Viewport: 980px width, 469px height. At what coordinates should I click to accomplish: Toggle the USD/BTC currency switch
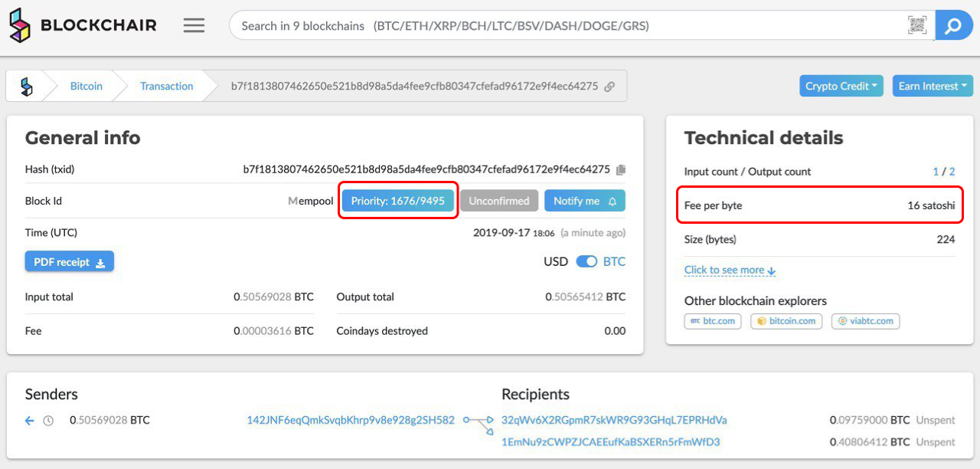click(x=586, y=262)
